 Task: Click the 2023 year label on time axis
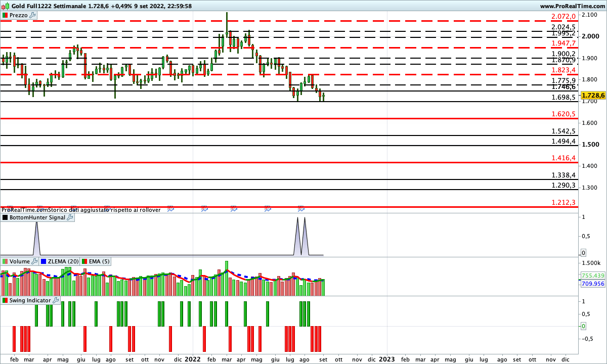[x=387, y=359]
